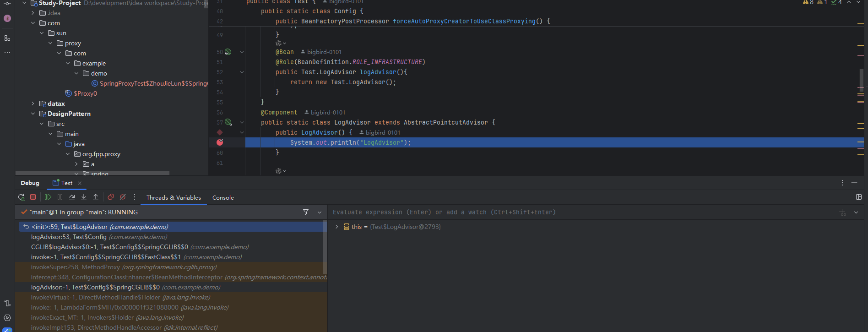Screen dimensions: 868x332
Task: Expand the evaluate expression history dropdown
Action: [856, 212]
